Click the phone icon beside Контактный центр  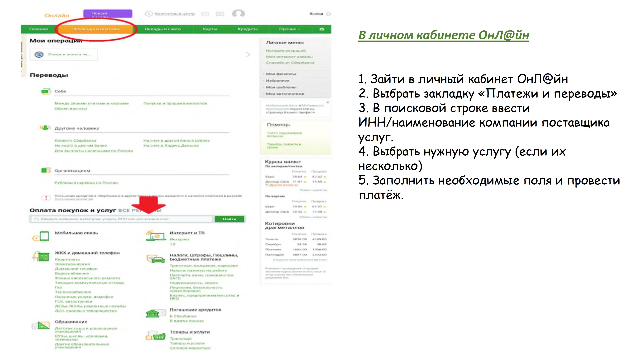coord(149,14)
